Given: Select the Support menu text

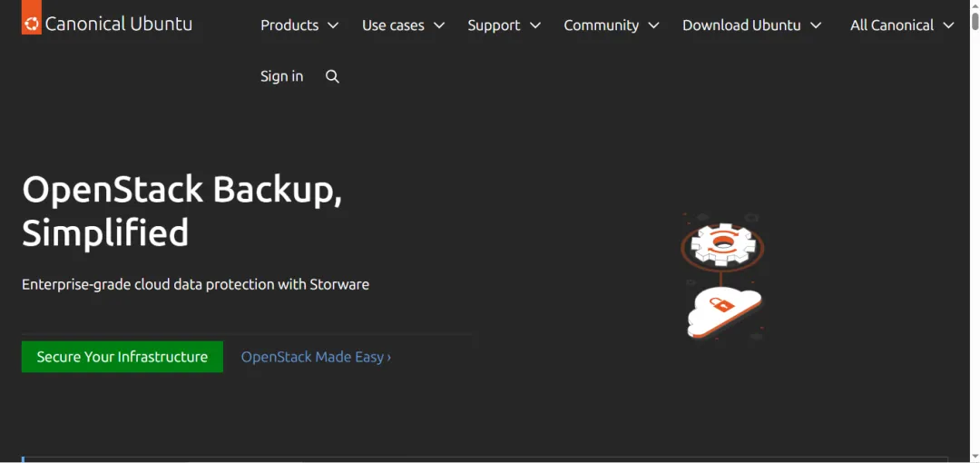Looking at the screenshot, I should [494, 25].
